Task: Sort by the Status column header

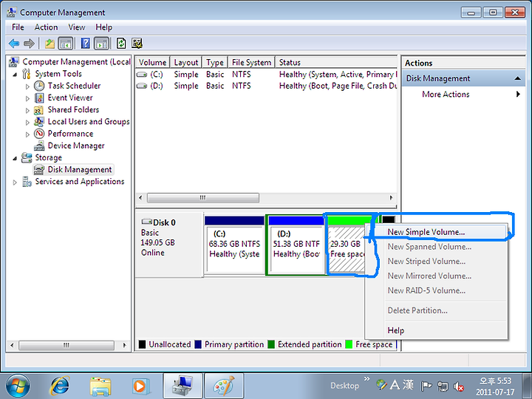Action: pyautogui.click(x=336, y=62)
